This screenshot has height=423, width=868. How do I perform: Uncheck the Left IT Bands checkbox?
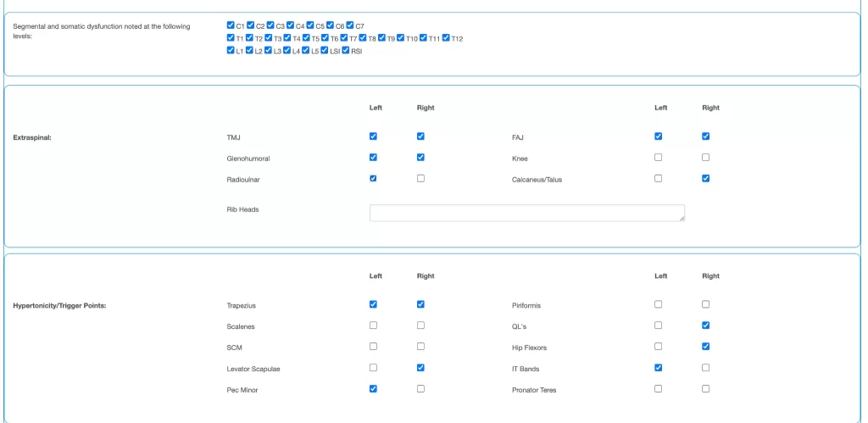click(658, 368)
